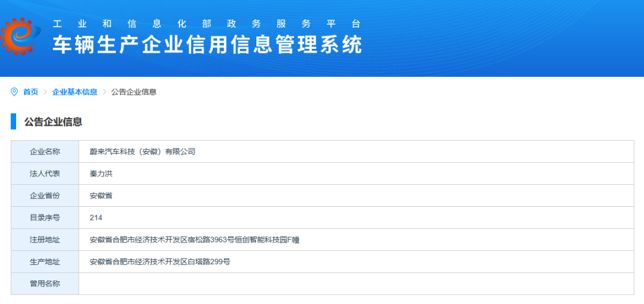Click the chevron after 企业基本信息 breadcrumb
Viewport: 644px width, 304px height.
point(104,92)
